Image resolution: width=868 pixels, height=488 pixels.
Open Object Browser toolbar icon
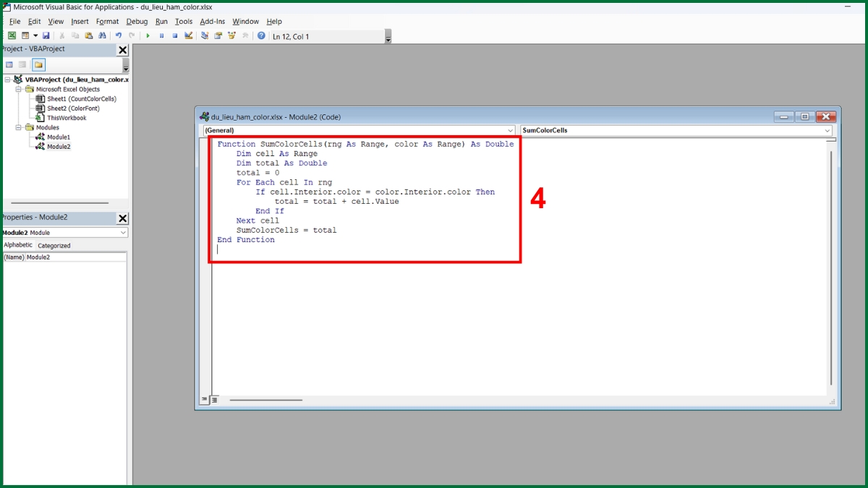[231, 35]
